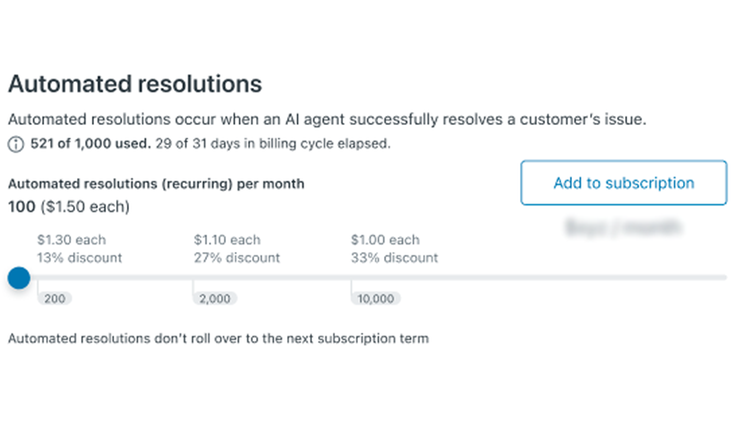Click the 100 ($1.50 each) value

(x=69, y=207)
